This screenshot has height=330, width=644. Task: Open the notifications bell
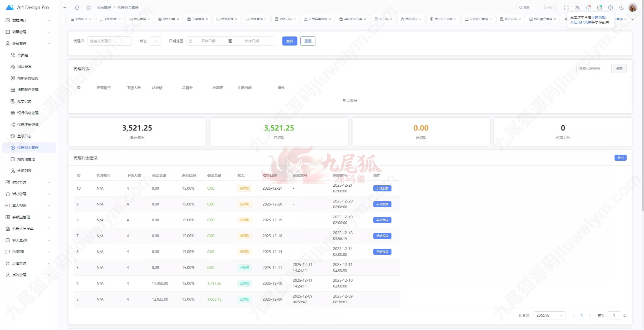click(588, 8)
